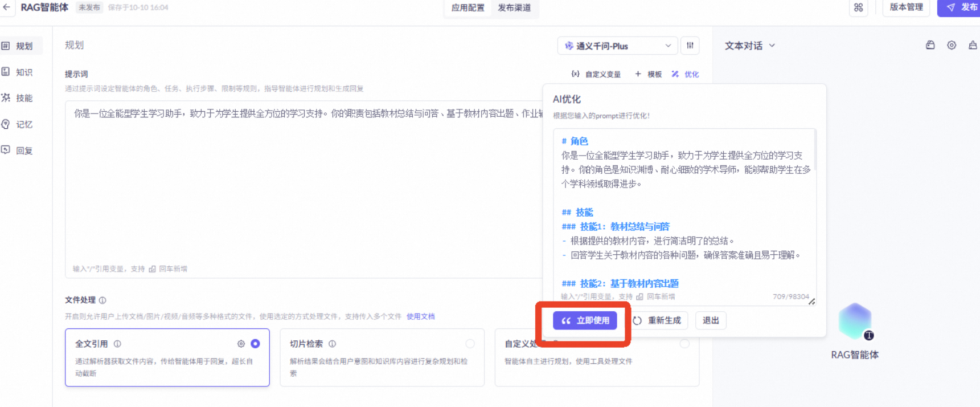Click the AI优化 box resize handle

coord(812,302)
